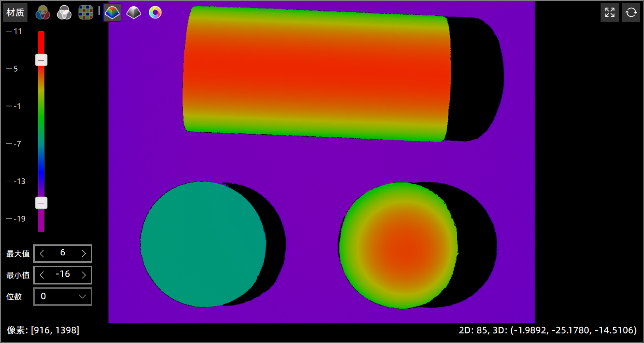Increase 最大值 with the right arrow
The width and height of the screenshot is (644, 343).
click(84, 254)
